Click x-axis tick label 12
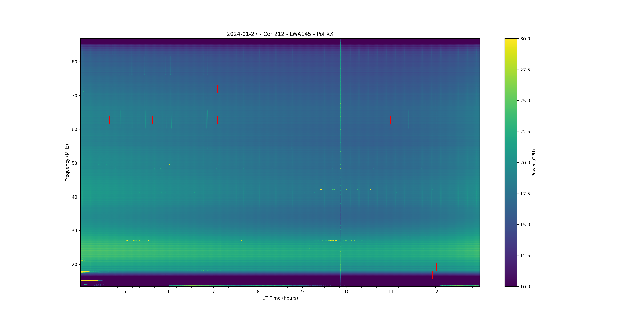The width and height of the screenshot is (644, 322). tap(435, 292)
